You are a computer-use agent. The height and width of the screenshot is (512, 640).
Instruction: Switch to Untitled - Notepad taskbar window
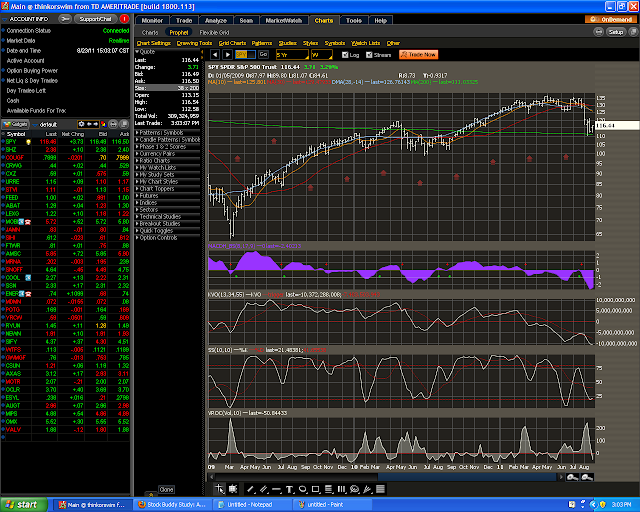tap(253, 505)
